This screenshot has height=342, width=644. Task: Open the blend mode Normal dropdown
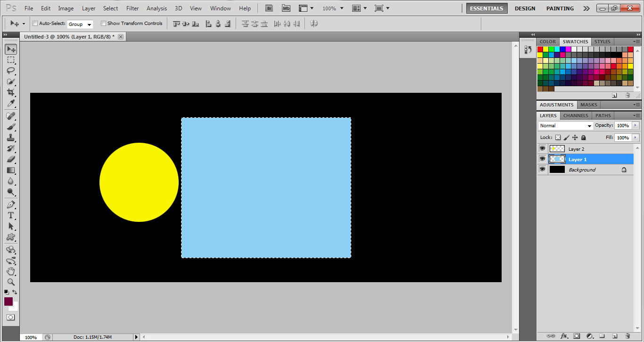pos(566,126)
